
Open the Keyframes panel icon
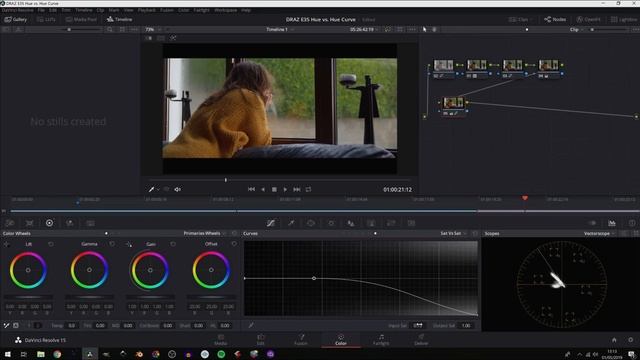(592, 223)
